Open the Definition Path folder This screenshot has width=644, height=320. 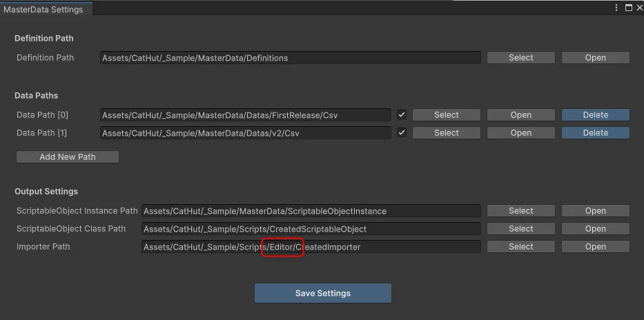595,58
